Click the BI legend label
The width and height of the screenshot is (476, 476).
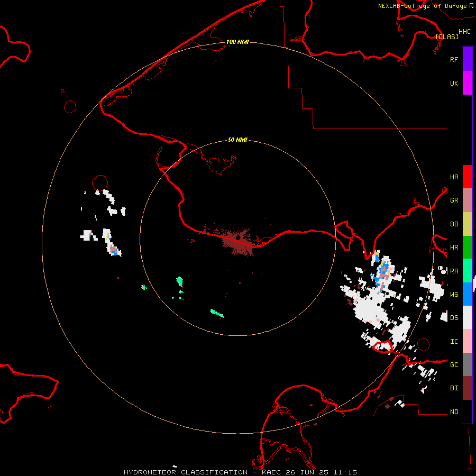(x=454, y=388)
